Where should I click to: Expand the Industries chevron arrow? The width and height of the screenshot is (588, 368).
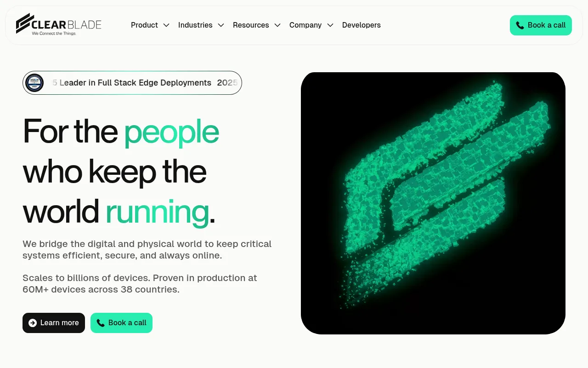pos(221,25)
